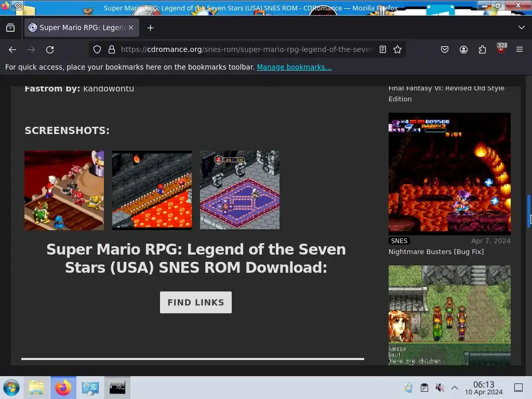Expand the list all tabs chevron
532x399 pixels.
522,28
